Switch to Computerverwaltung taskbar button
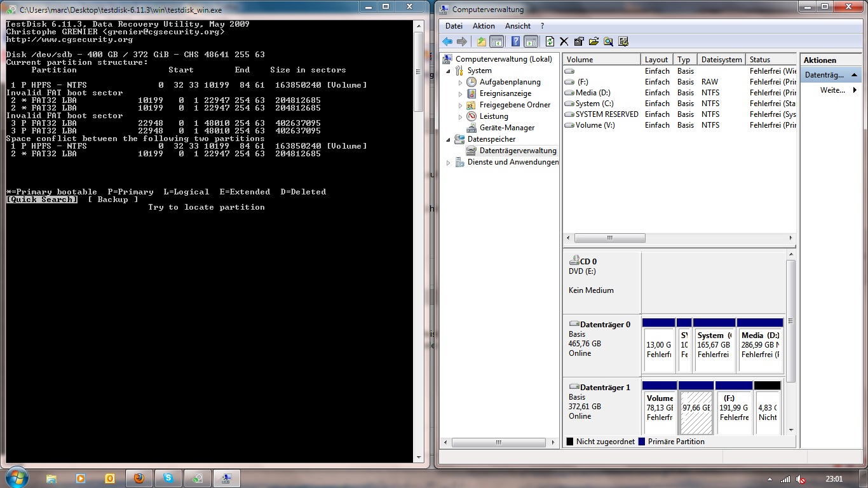This screenshot has width=868, height=488. tap(227, 478)
